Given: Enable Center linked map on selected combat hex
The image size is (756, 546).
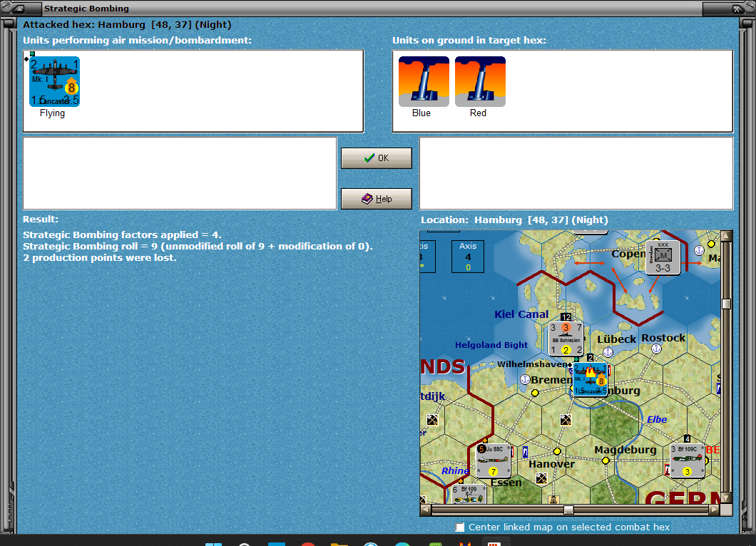Looking at the screenshot, I should 460,527.
